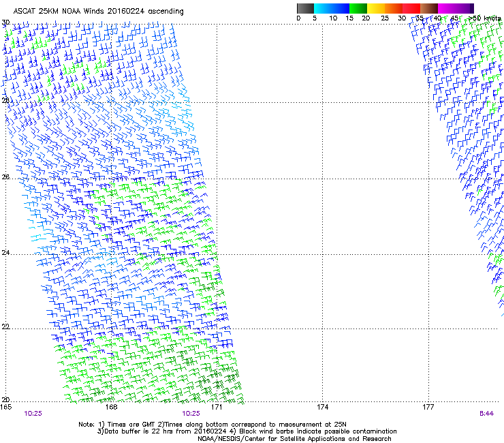Click the longitude label '171'
This screenshot has height=443, width=504.
217,407
